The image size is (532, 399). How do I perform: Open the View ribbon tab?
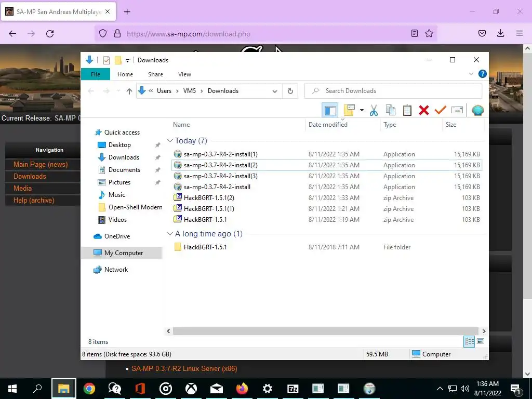[x=184, y=74]
